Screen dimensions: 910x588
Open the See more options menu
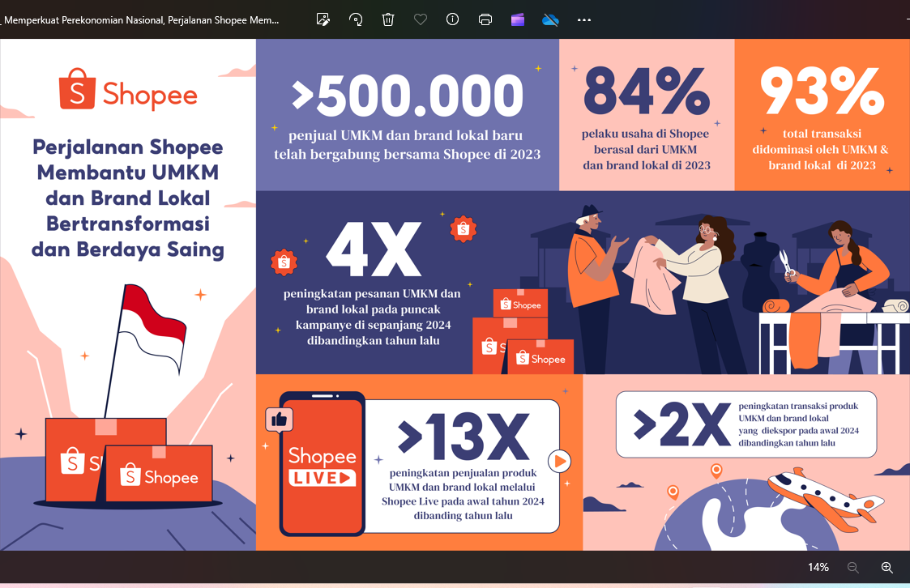pos(583,19)
